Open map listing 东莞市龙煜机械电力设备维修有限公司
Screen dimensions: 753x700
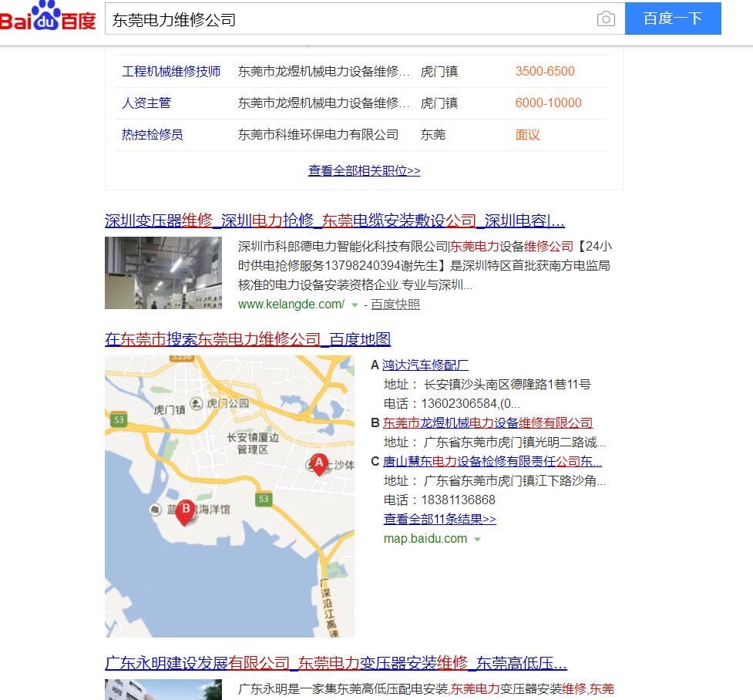pos(487,422)
